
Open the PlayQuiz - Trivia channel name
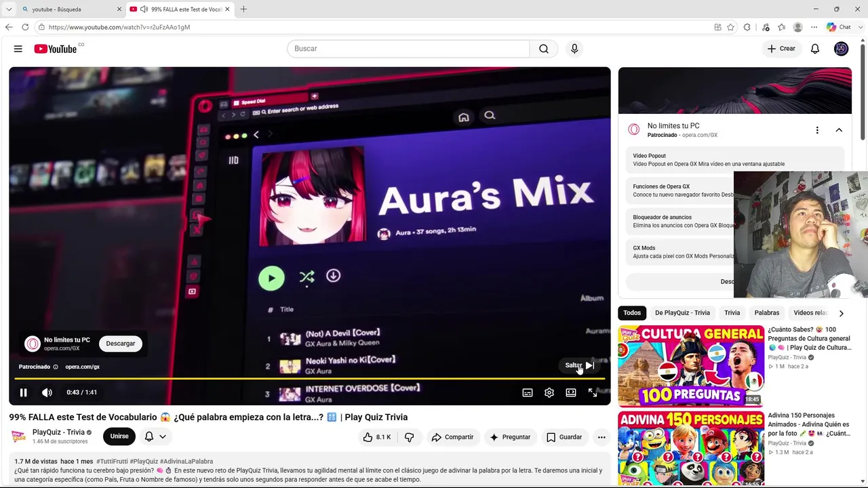pyautogui.click(x=58, y=432)
